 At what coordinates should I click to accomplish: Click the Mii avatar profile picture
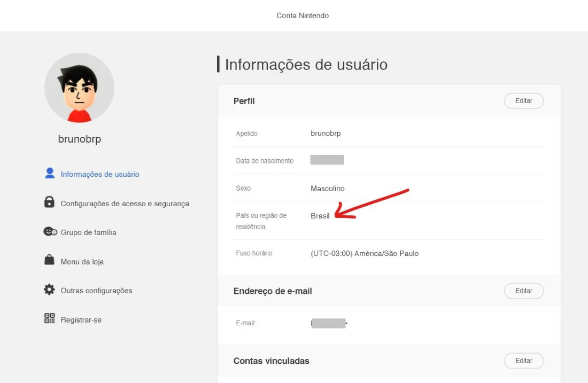point(80,88)
